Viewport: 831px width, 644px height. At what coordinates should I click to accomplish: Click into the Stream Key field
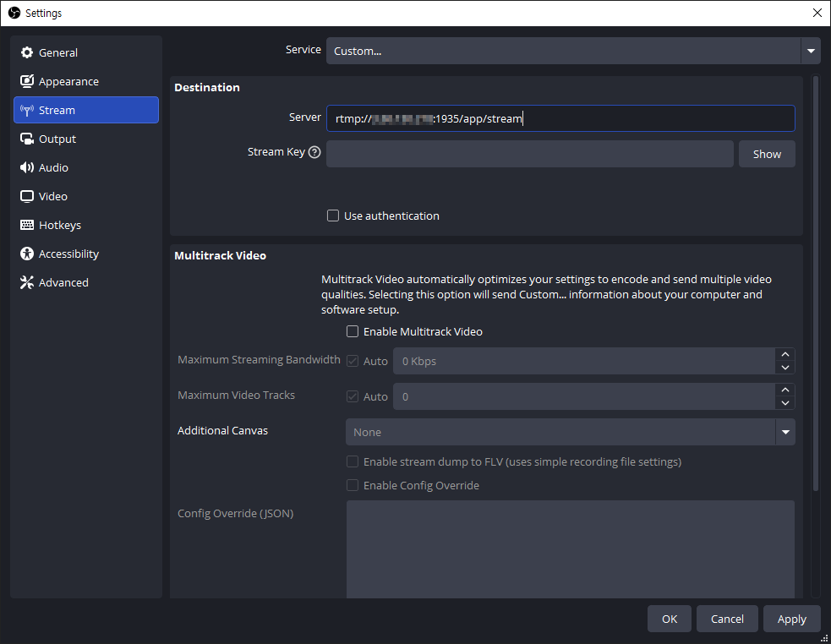pyautogui.click(x=529, y=154)
